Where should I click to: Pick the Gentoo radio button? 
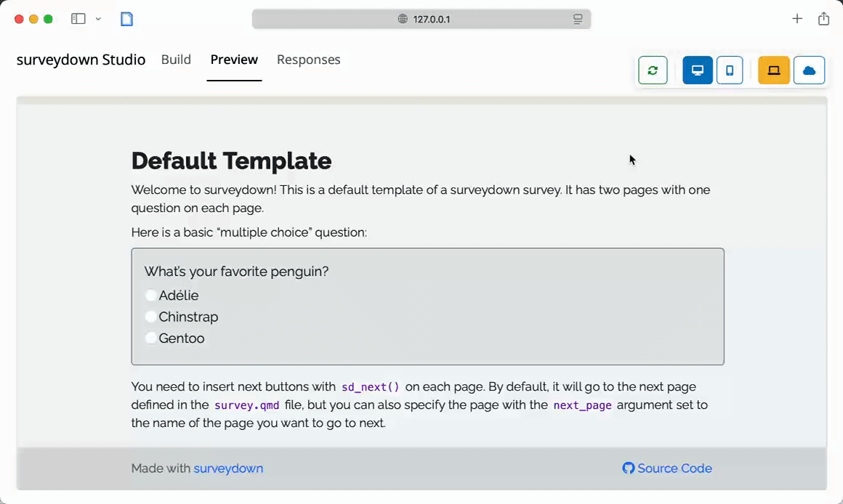[x=151, y=338]
